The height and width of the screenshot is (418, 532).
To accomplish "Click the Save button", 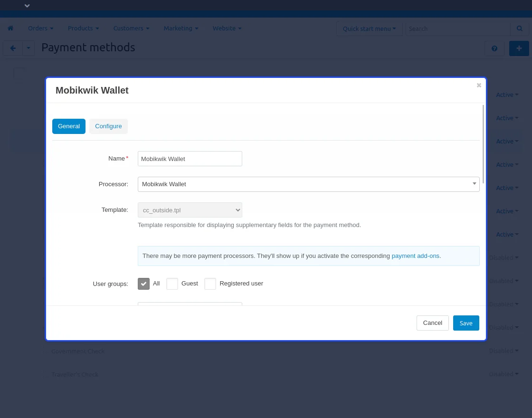I will [466, 323].
